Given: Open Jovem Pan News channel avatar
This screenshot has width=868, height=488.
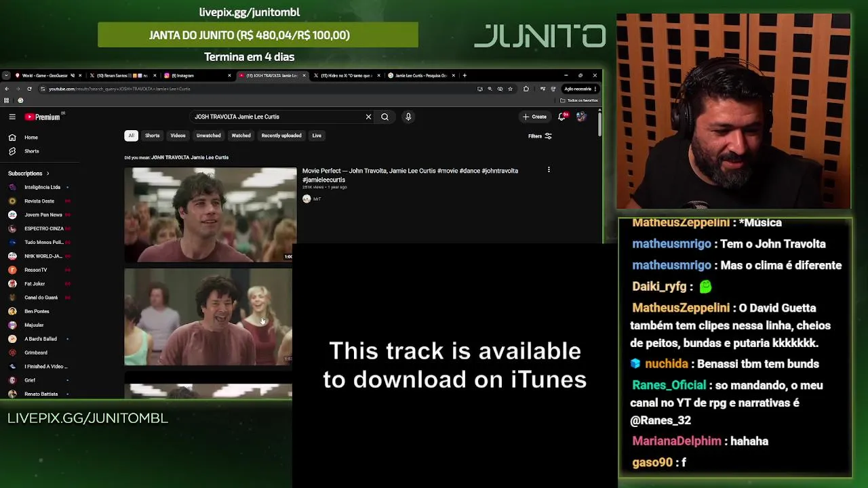Looking at the screenshot, I should (x=12, y=215).
